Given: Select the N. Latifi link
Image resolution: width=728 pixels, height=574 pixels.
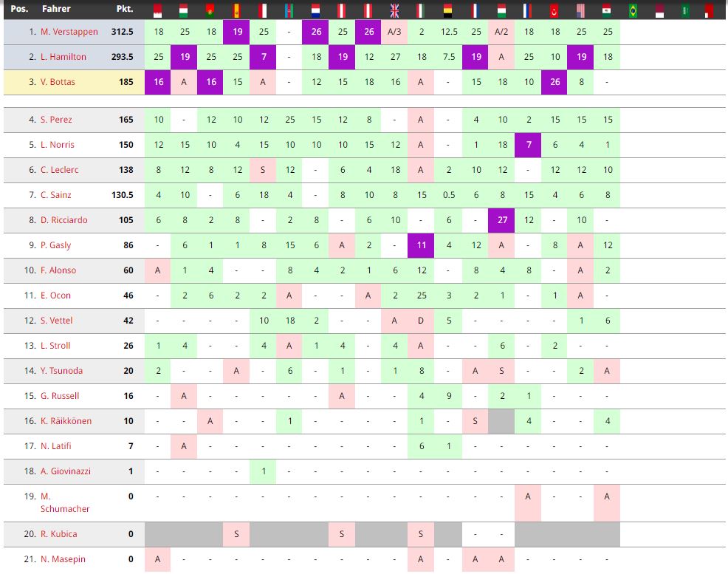Looking at the screenshot, I should coord(55,445).
